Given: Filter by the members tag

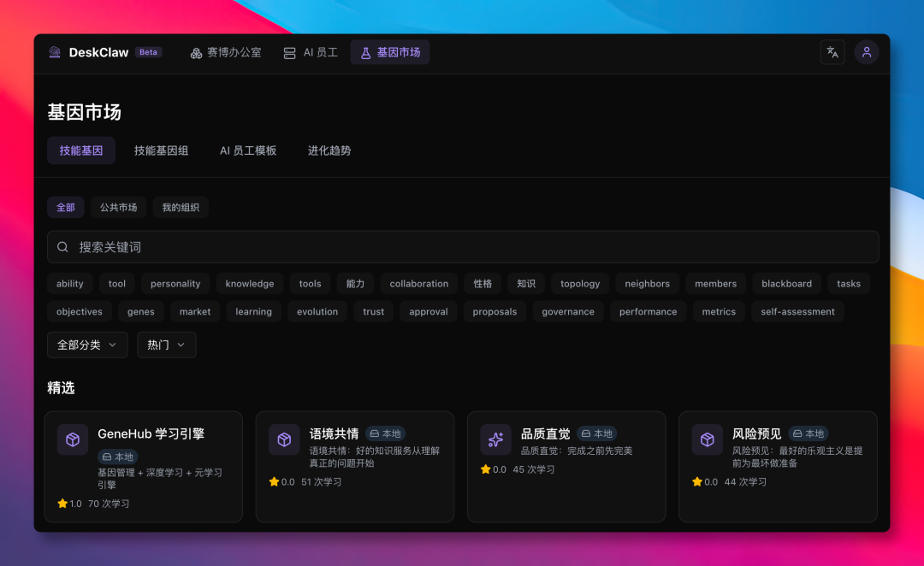Looking at the screenshot, I should 716,283.
